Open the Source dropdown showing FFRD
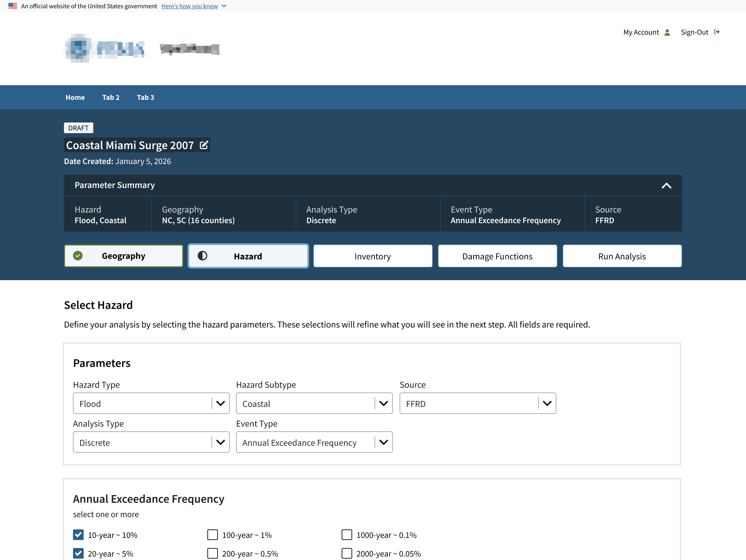The image size is (746, 560). (478, 403)
